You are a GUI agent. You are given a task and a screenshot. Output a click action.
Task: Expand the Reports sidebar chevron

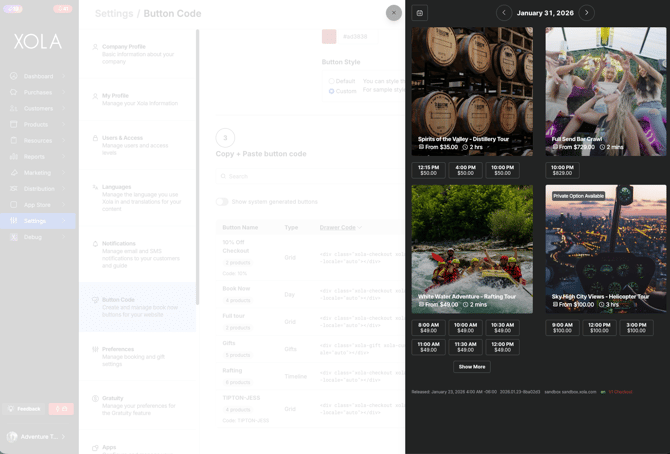[63, 156]
